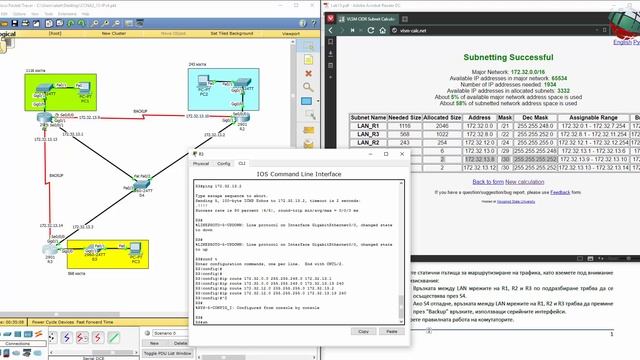Open the Vivaldi menu icon
Screen dimensions: 640x360
331,18
